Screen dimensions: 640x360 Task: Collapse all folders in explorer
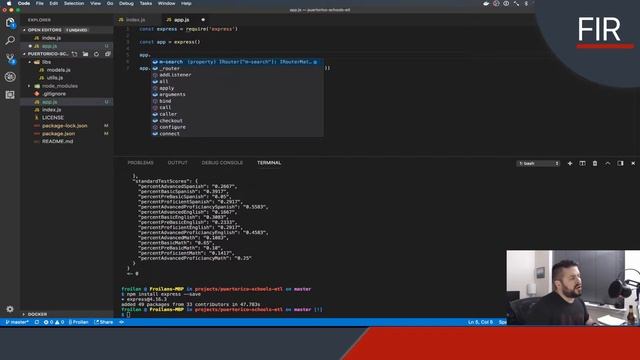(108, 54)
